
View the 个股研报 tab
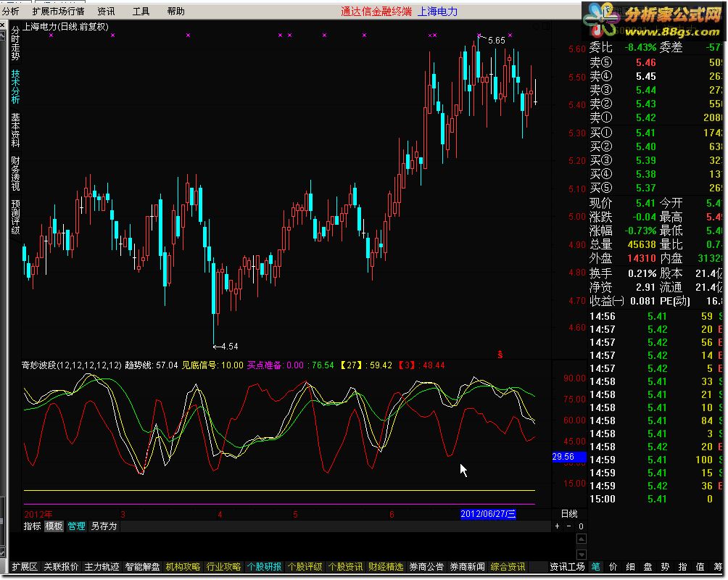tap(264, 566)
